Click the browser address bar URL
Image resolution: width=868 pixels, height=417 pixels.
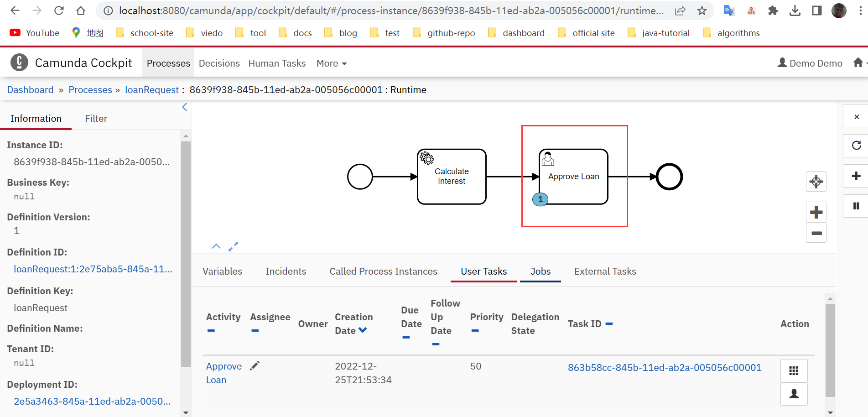pos(391,10)
